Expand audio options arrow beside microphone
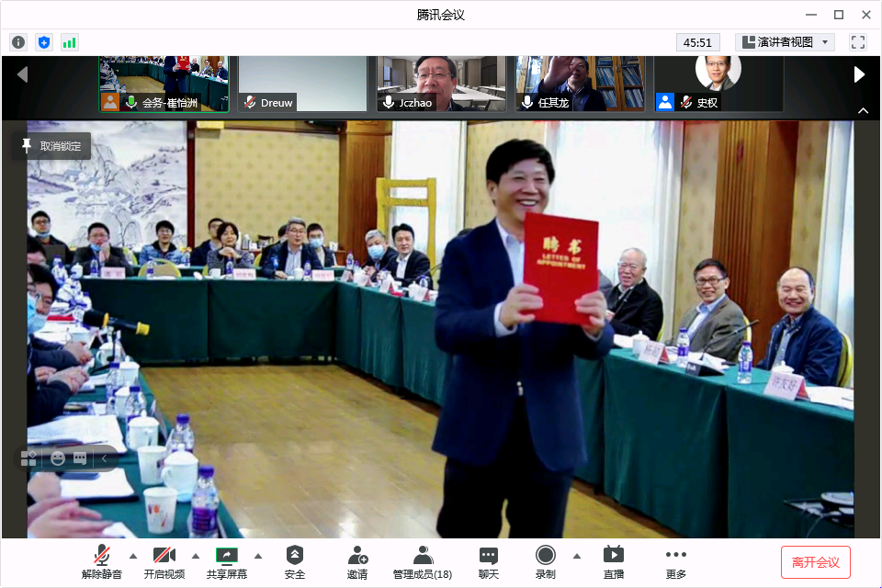Image resolution: width=882 pixels, height=588 pixels. pyautogui.click(x=132, y=555)
